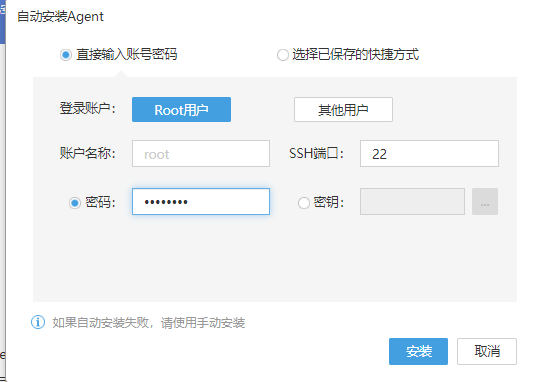
Task: Click the 密钥 label text beside its radio
Action: pos(328,202)
